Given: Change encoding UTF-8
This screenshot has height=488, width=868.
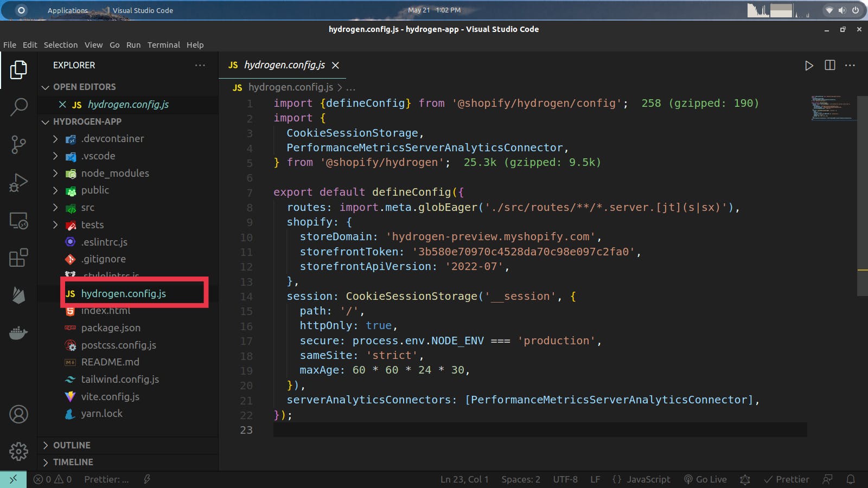Looking at the screenshot, I should tap(565, 479).
